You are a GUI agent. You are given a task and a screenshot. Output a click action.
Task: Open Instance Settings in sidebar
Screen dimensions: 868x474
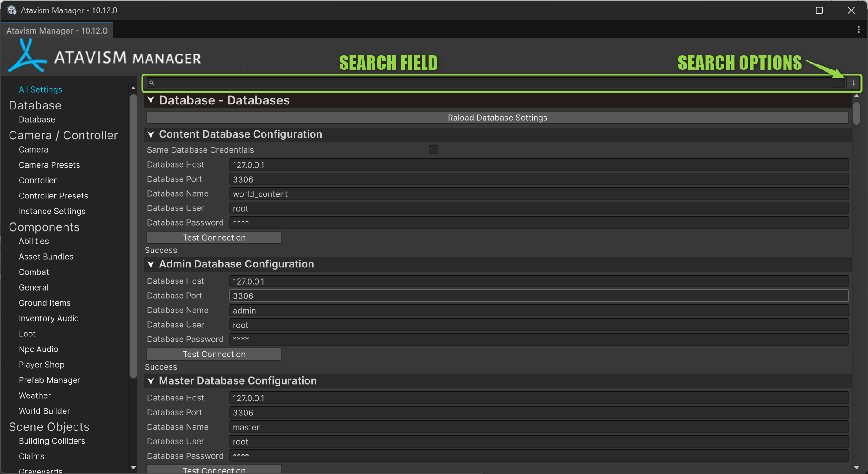[52, 211]
